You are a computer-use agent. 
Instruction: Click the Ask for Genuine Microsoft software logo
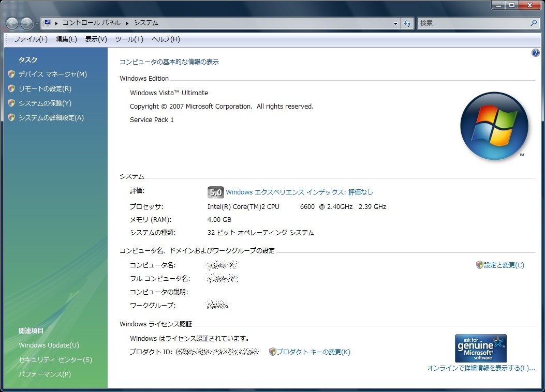pyautogui.click(x=480, y=348)
